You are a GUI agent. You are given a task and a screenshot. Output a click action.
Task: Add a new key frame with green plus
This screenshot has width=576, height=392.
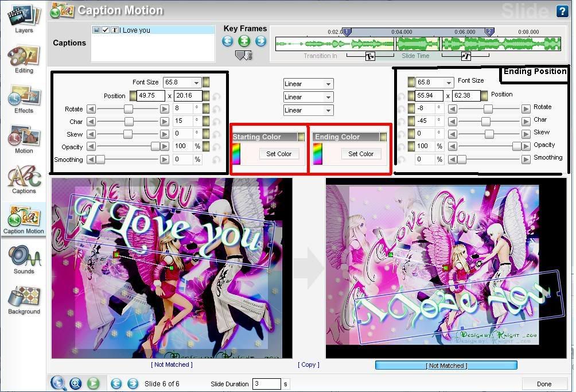pyautogui.click(x=244, y=41)
